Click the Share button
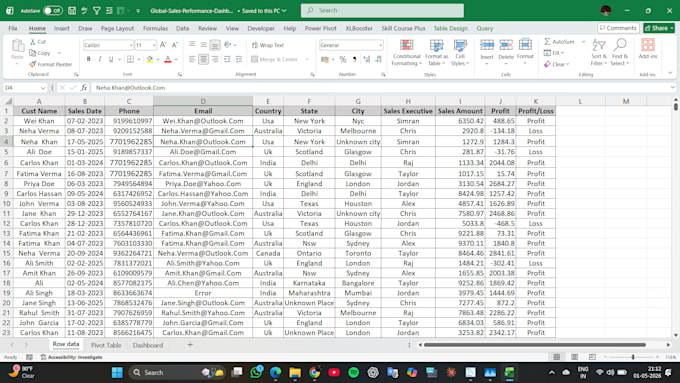The width and height of the screenshot is (680, 383). (x=659, y=28)
